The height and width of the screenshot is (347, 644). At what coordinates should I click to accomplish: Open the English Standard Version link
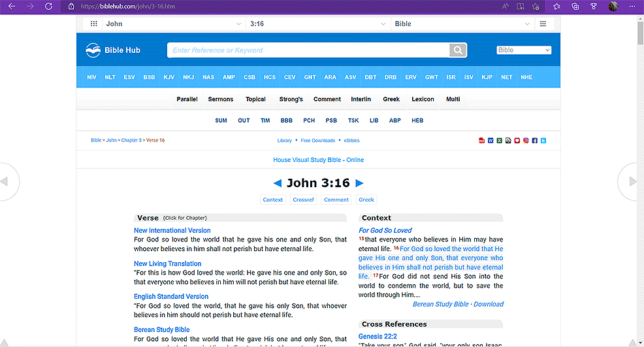171,297
